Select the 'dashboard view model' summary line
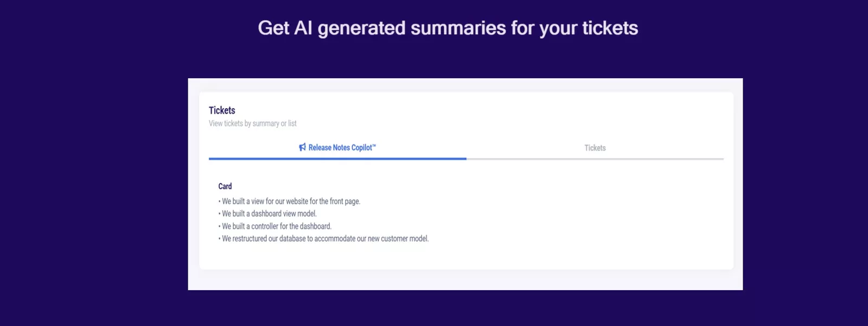Viewport: 868px width, 326px height. tap(269, 214)
